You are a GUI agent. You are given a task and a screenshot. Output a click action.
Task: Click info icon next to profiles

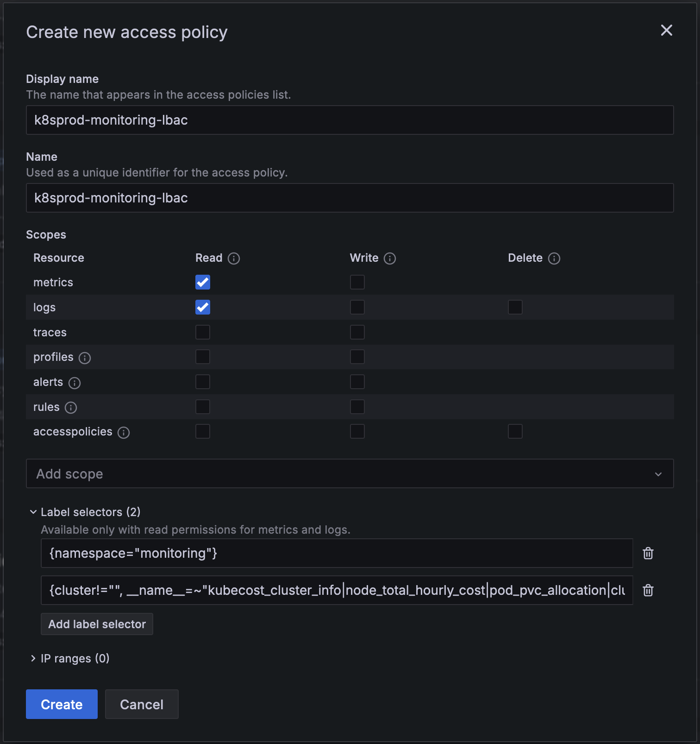coord(85,358)
